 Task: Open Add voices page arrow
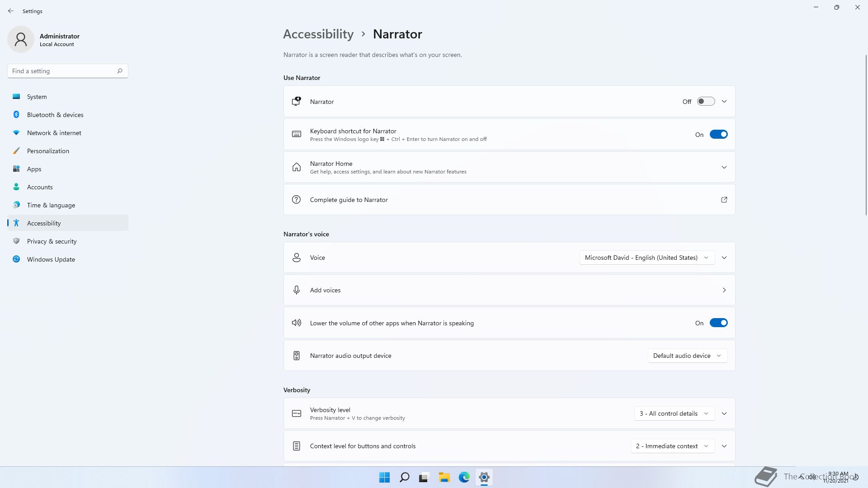[724, 290]
